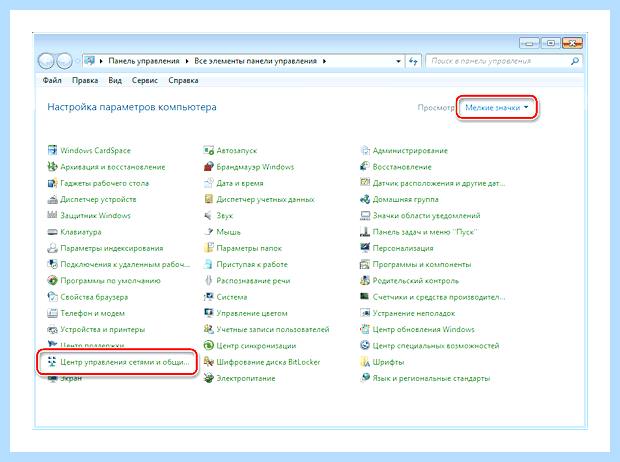
Task: Click the Защитник Windows icon
Action: [x=52, y=215]
